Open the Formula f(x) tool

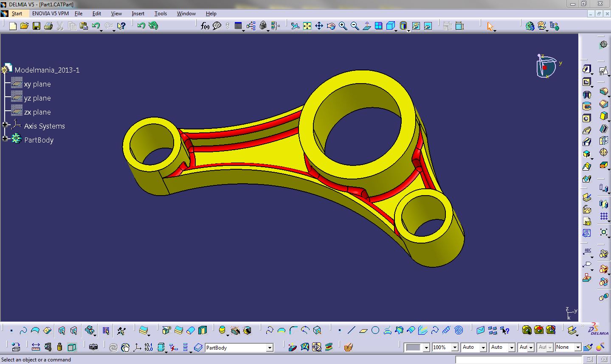point(205,26)
